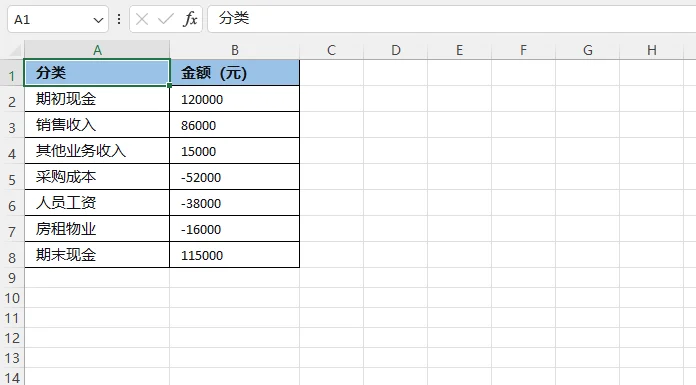Click cell 期末现金
This screenshot has width=696, height=385.
click(x=97, y=254)
